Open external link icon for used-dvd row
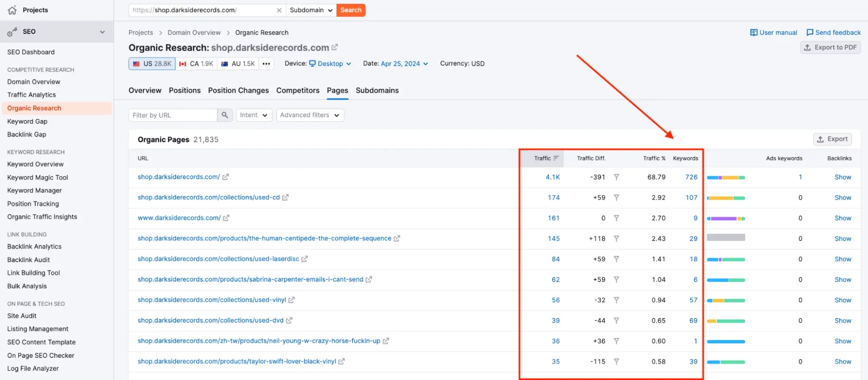Viewport: 868px width, 380px height. [x=289, y=321]
